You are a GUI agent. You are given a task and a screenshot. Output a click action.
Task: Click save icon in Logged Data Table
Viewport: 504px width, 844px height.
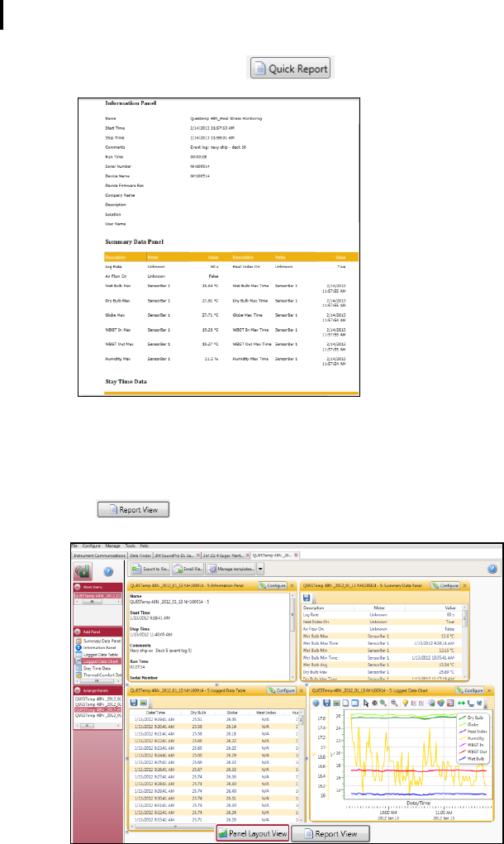click(x=134, y=703)
